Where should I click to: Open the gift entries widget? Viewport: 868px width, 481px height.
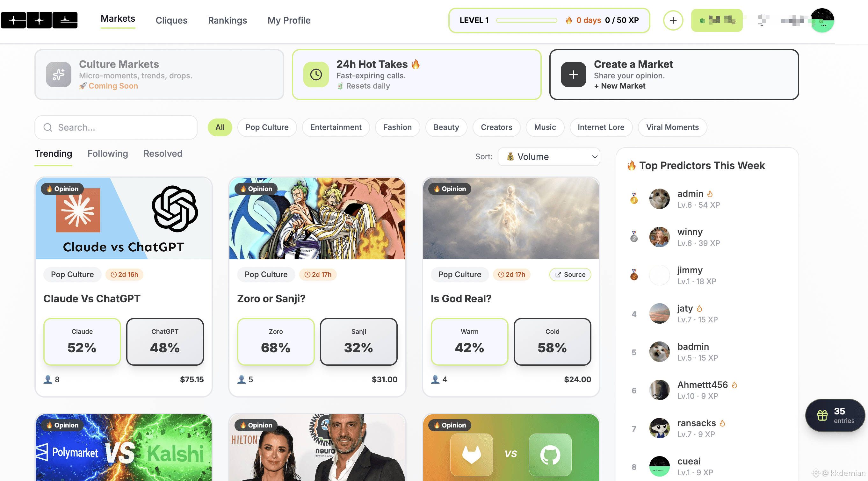pyautogui.click(x=835, y=415)
